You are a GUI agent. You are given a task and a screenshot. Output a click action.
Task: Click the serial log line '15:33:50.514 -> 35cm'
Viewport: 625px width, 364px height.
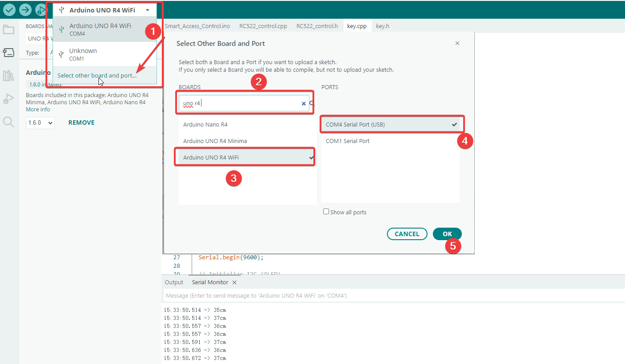click(195, 310)
